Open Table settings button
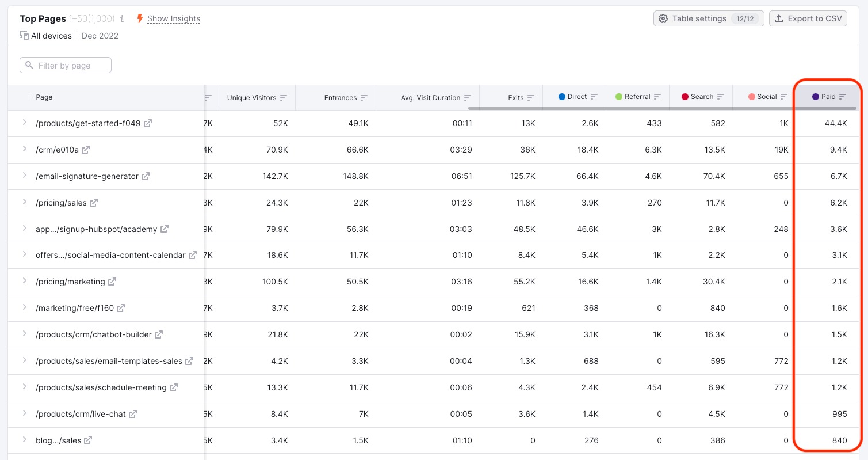This screenshot has height=460, width=868. point(708,18)
